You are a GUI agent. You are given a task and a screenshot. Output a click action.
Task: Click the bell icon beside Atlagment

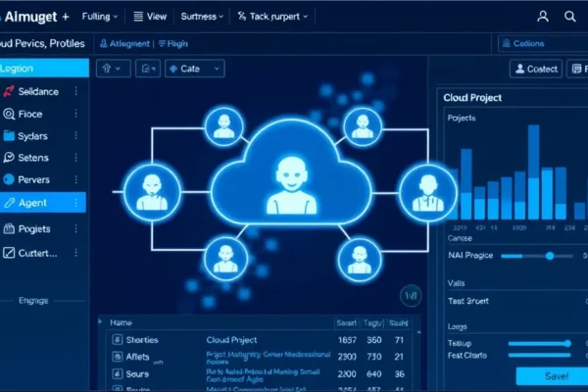coord(104,44)
